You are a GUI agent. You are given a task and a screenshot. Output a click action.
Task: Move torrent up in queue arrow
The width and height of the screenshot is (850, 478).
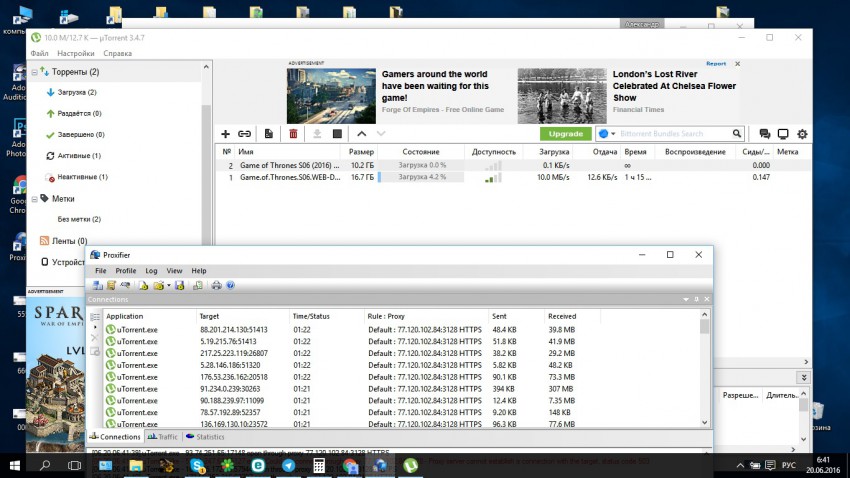361,134
